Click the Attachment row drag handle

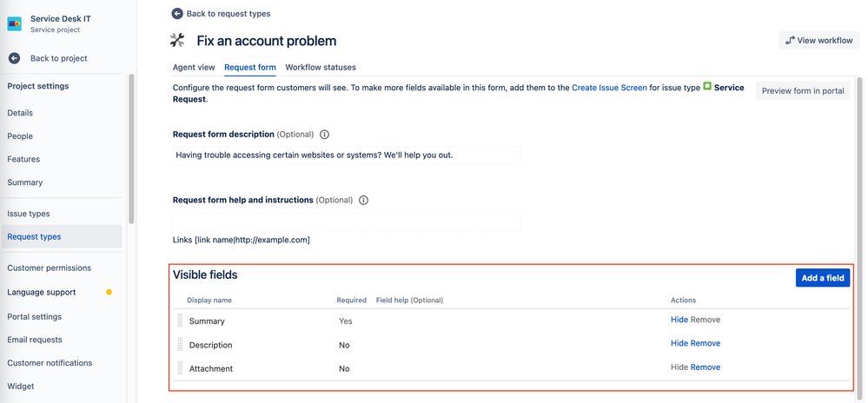[181, 368]
